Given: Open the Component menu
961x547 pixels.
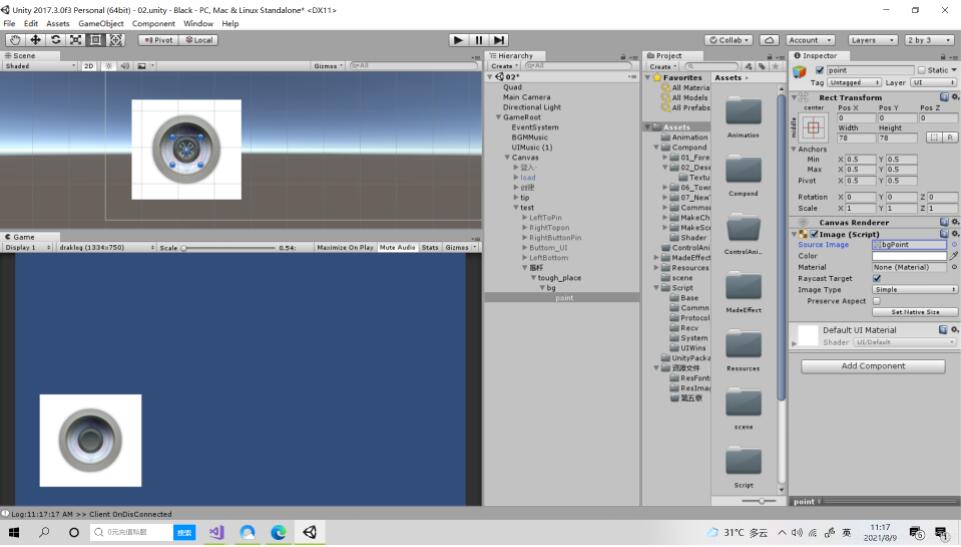Looking at the screenshot, I should click(153, 23).
